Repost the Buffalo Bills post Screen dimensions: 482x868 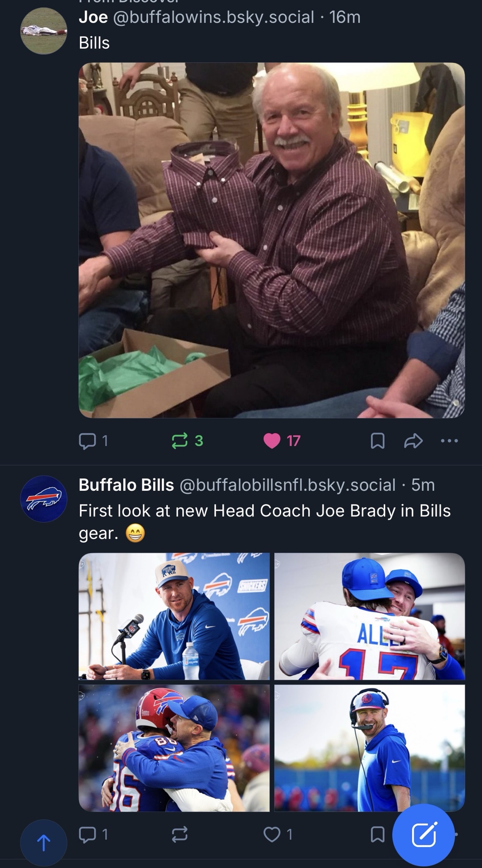click(179, 834)
